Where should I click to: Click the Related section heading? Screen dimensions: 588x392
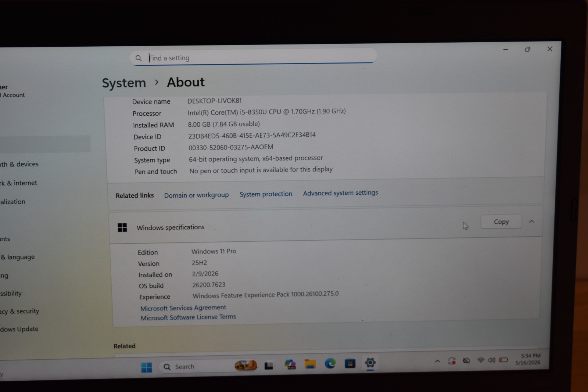click(x=125, y=346)
